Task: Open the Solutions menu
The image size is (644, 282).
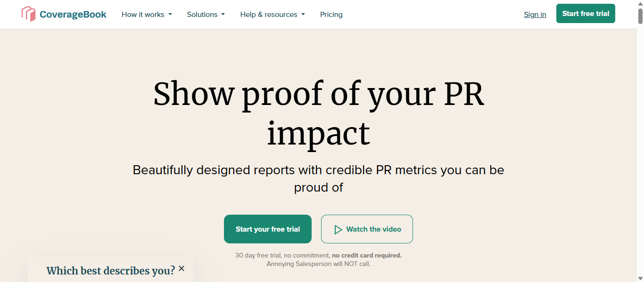Action: pyautogui.click(x=202, y=15)
